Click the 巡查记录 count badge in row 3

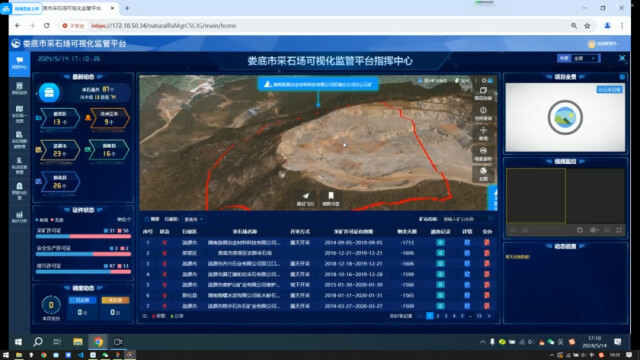click(x=440, y=264)
